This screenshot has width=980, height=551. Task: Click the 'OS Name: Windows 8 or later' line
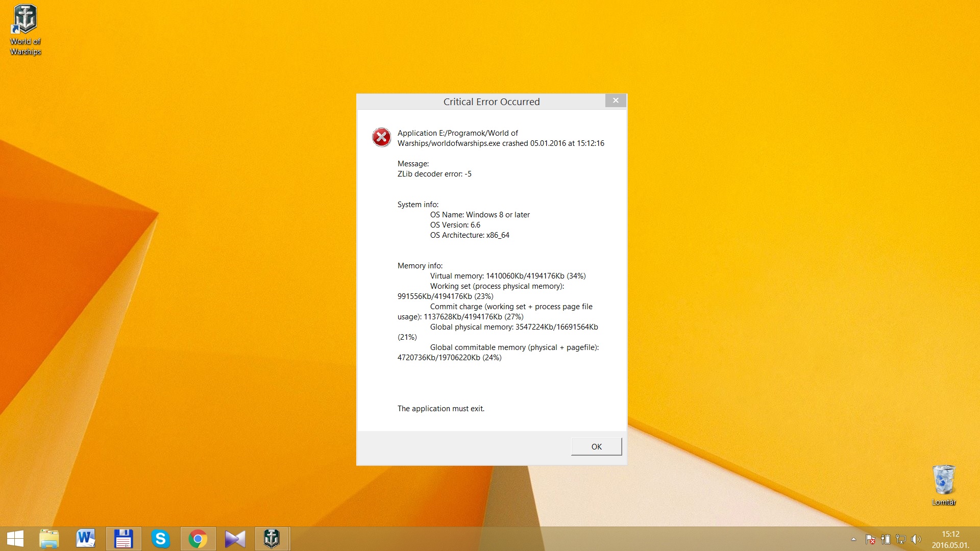(480, 215)
